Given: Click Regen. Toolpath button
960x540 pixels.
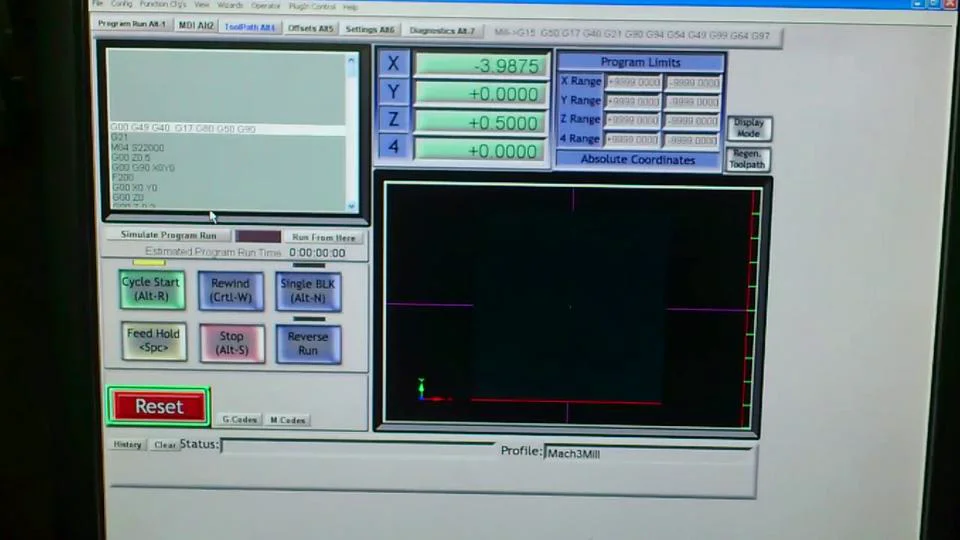Looking at the screenshot, I should (x=747, y=159).
